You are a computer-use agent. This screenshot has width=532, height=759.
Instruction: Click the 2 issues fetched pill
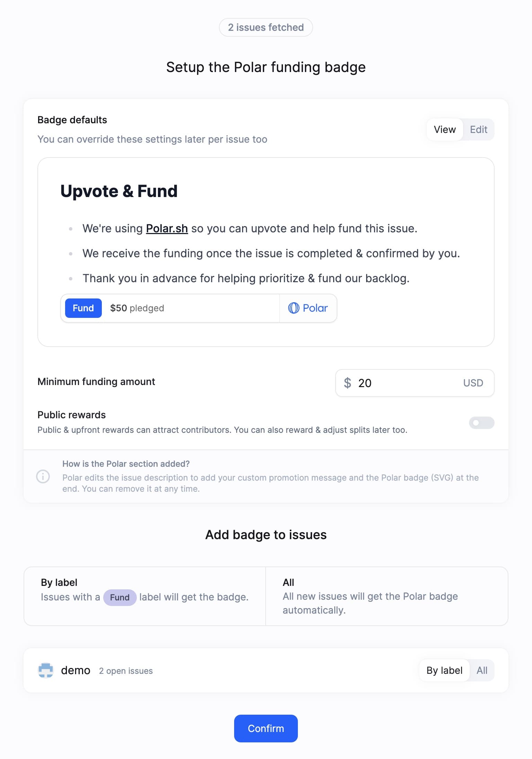point(266,27)
